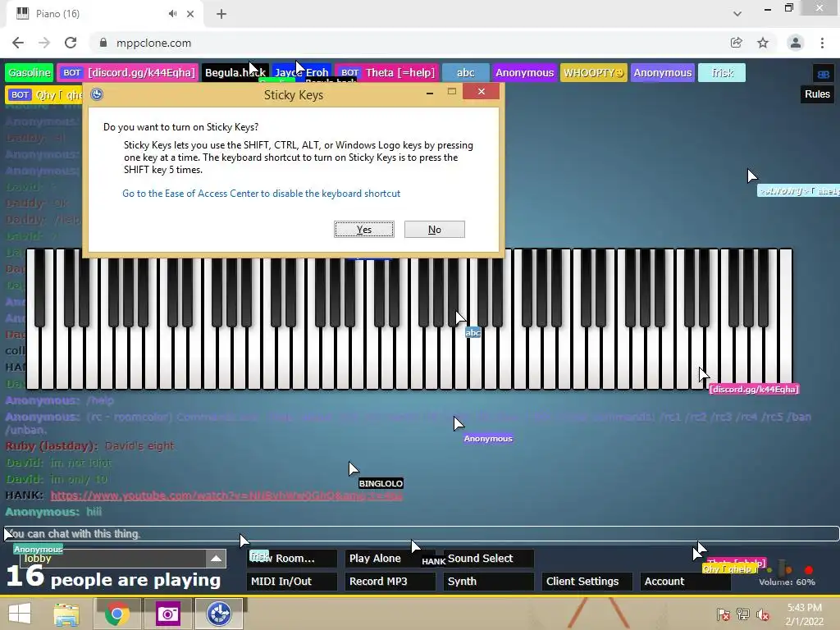Open New Room... dialog
This screenshot has height=630, width=840.
pos(291,558)
